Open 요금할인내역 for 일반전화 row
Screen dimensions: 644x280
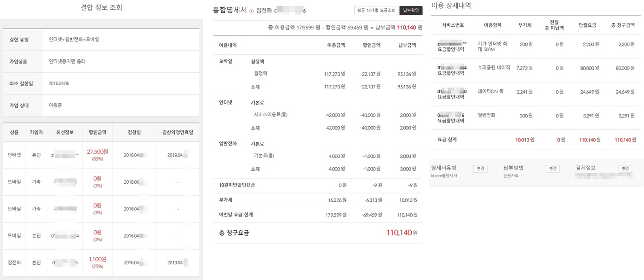[x=451, y=121]
